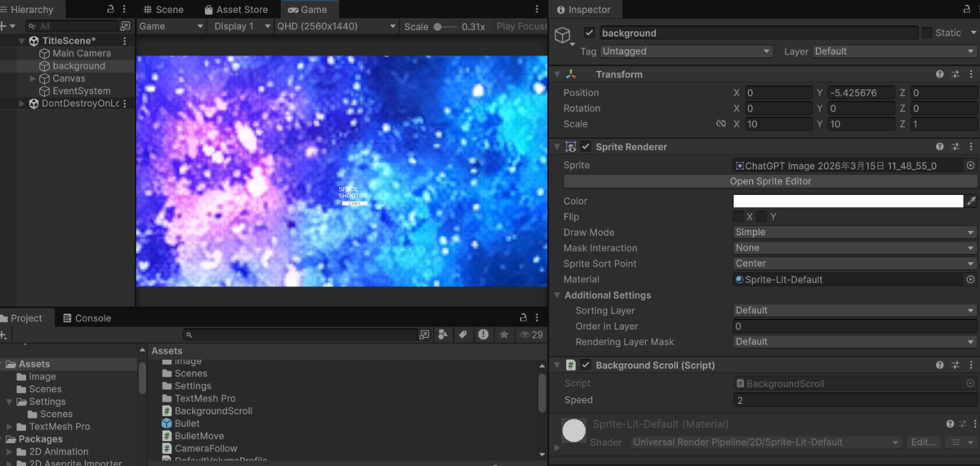
Task: Expand the Canvas object in Hierarchy
Action: pyautogui.click(x=33, y=78)
